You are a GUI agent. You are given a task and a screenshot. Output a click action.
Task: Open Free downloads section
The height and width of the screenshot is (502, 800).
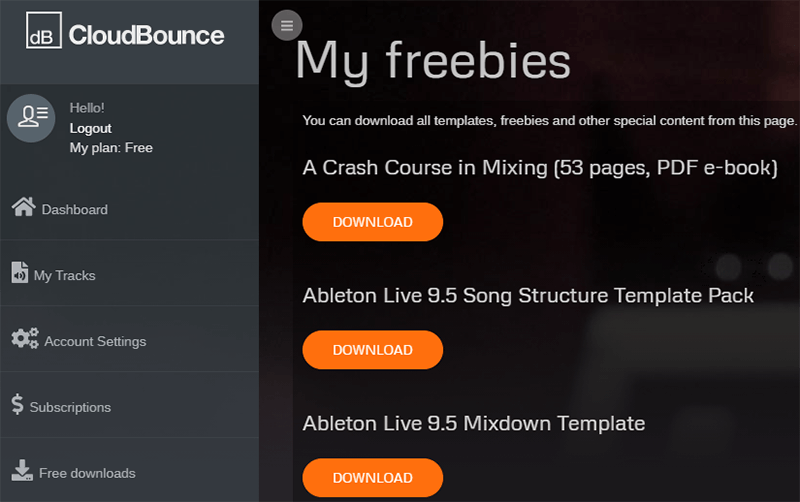pos(130,470)
